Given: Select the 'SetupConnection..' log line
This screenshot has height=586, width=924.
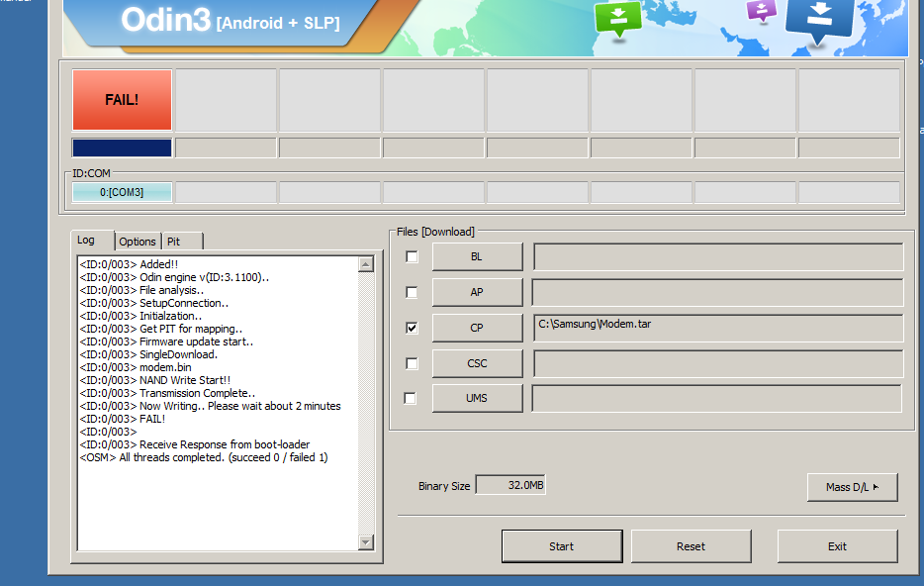Looking at the screenshot, I should pos(154,304).
